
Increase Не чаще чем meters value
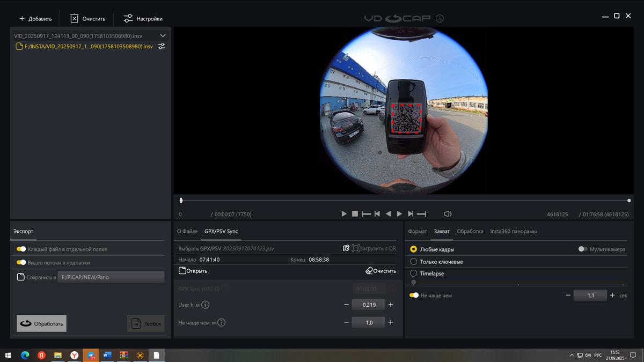click(391, 322)
